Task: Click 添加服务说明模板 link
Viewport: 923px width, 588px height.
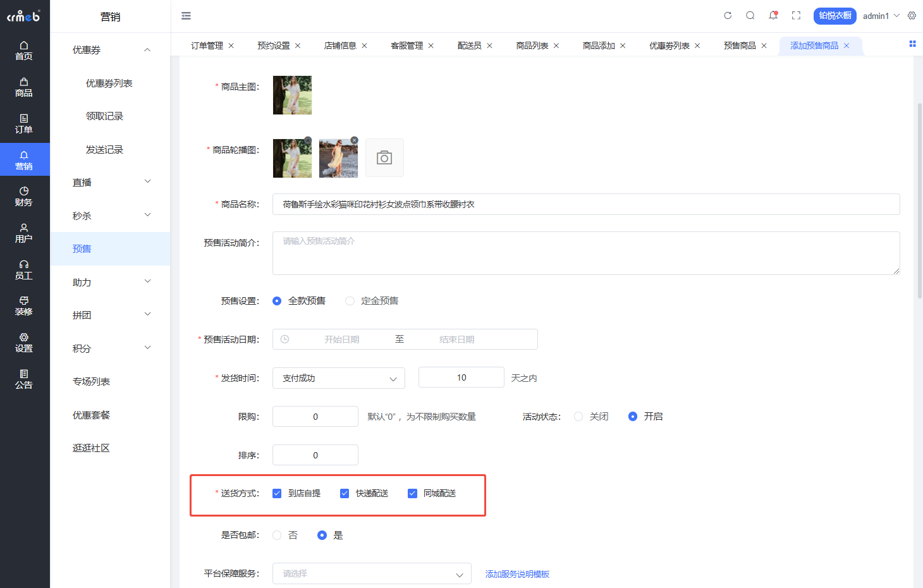Action: point(517,574)
